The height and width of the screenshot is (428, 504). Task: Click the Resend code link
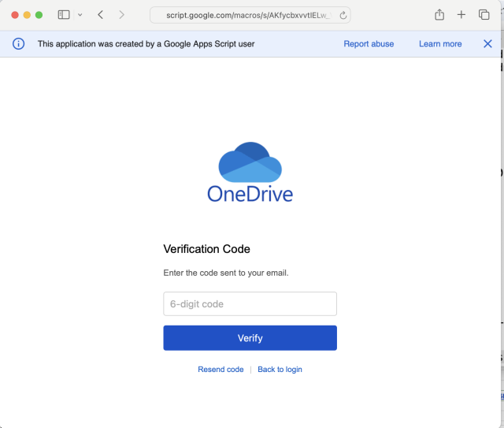pos(220,369)
